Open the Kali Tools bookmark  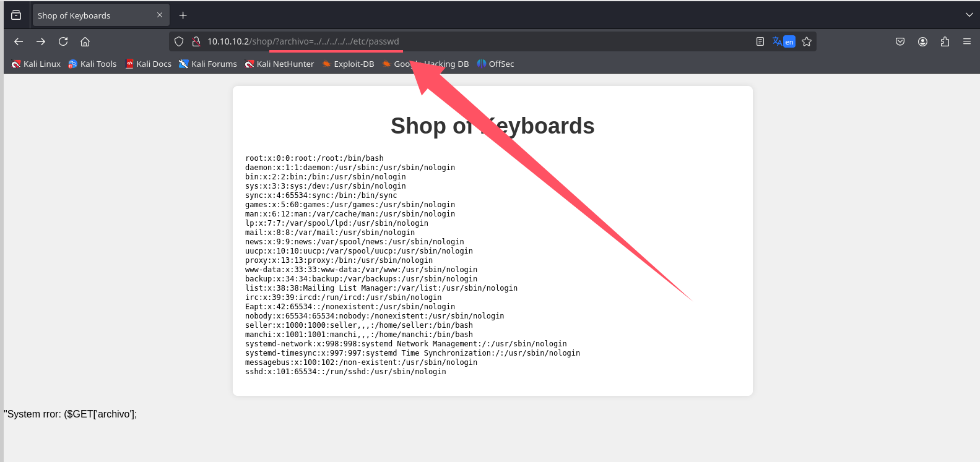click(x=92, y=64)
